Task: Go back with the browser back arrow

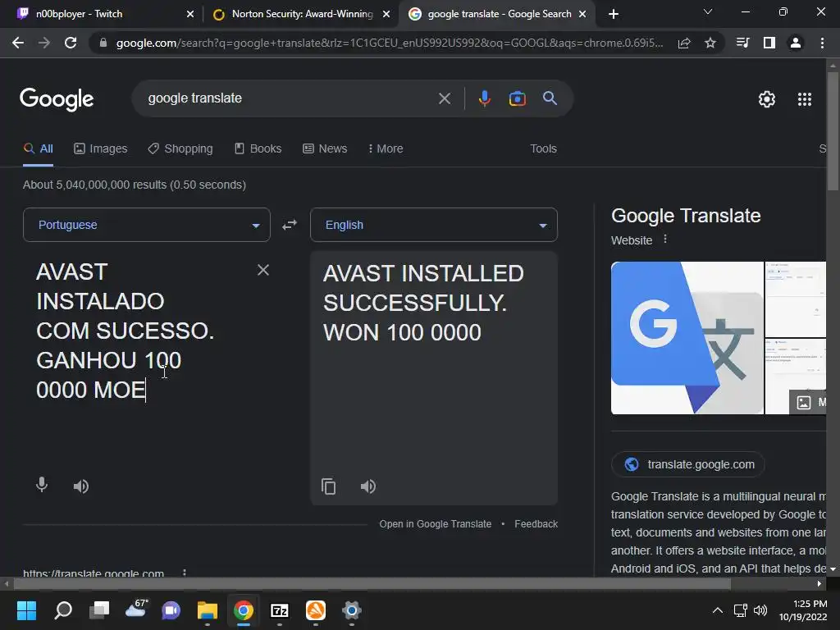Action: [x=18, y=43]
